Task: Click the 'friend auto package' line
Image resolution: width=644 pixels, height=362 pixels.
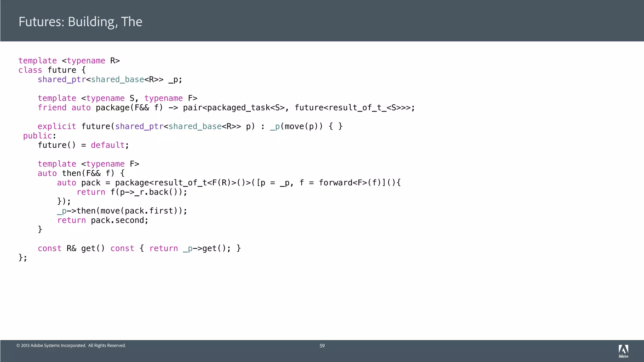Action: coord(226,108)
